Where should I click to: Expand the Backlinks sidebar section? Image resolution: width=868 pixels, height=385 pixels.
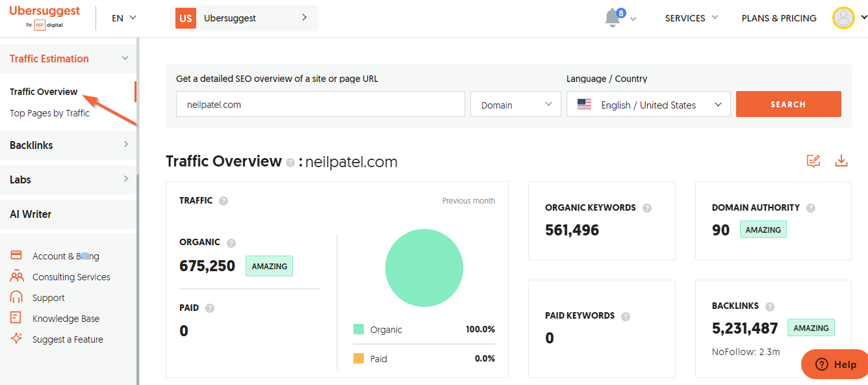[68, 145]
